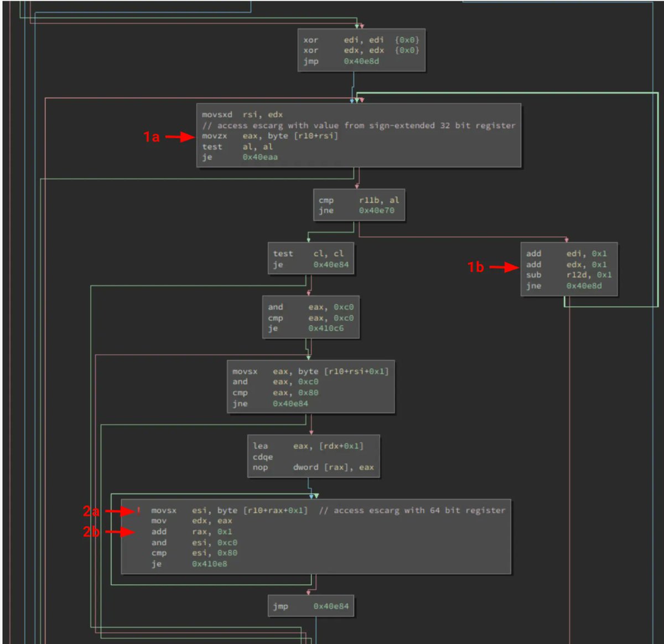Image resolution: width=664 pixels, height=644 pixels.
Task: Follow the 'jne 0x40e70' branch target
Action: (356, 211)
